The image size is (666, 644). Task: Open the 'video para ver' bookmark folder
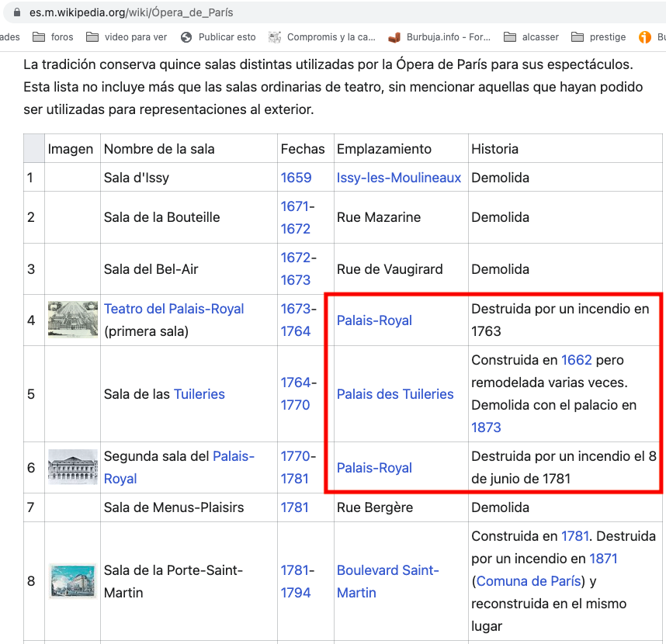pos(127,36)
